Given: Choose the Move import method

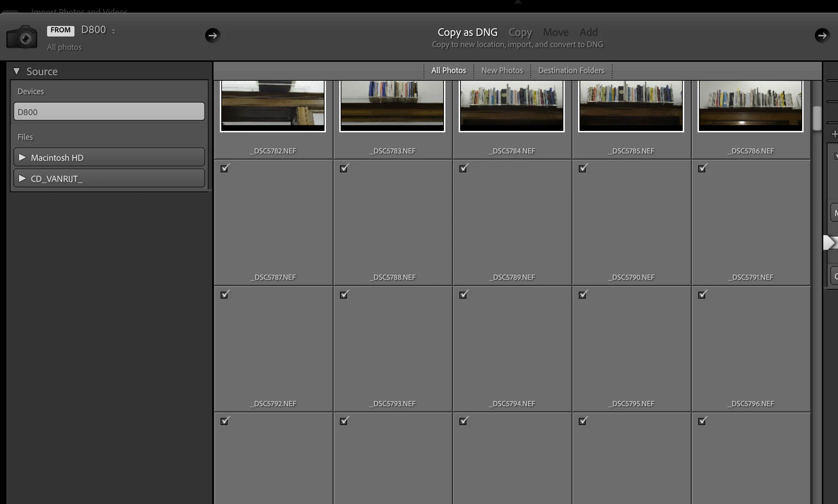Looking at the screenshot, I should point(556,32).
